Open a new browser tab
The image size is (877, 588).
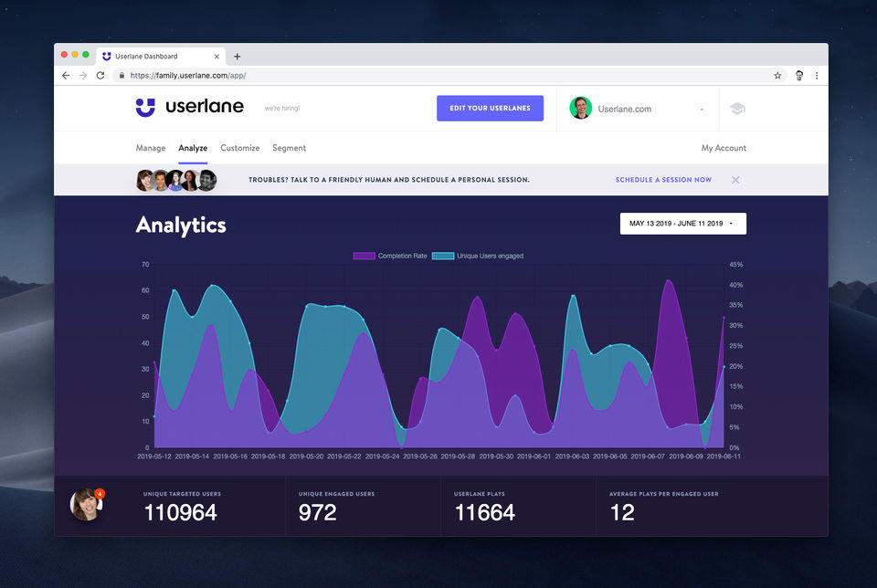[238, 57]
